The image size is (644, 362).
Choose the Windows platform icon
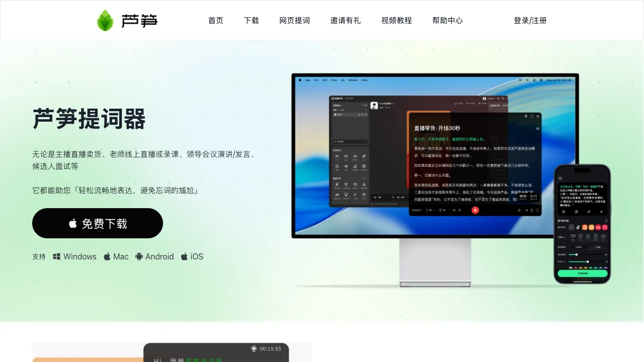pos(57,256)
